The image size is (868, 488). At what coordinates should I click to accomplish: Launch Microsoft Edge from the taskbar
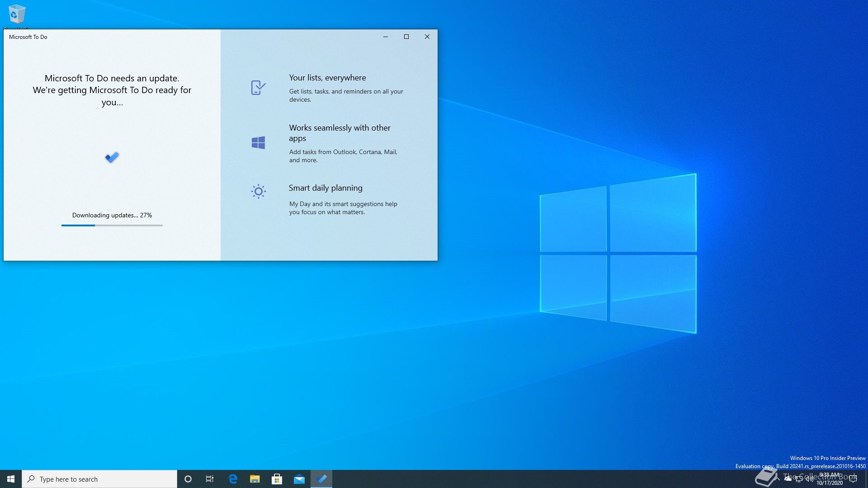coord(233,479)
